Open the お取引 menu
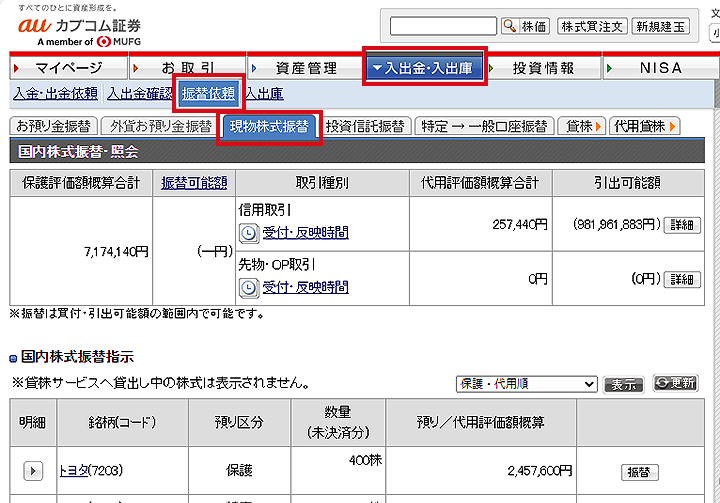Screen dimensions: 720x503 point(187,68)
